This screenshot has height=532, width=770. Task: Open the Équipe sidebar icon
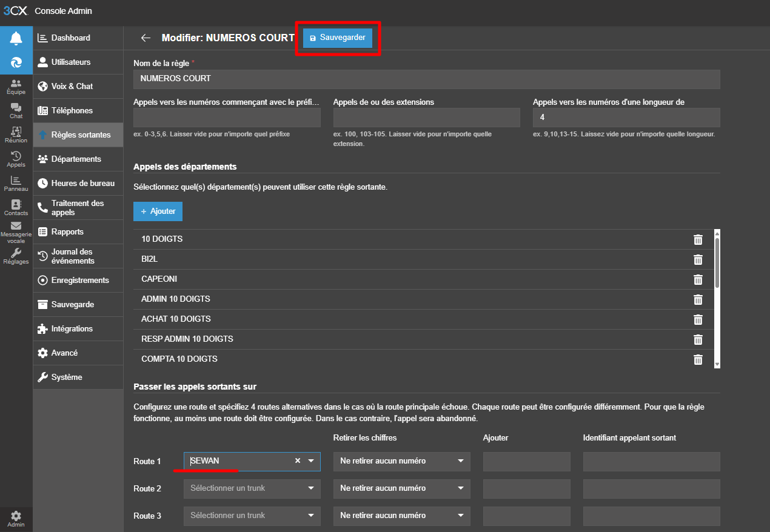[16, 87]
